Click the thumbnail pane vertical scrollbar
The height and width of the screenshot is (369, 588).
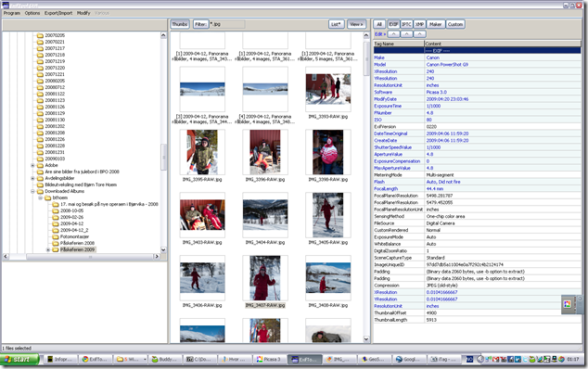(366, 186)
